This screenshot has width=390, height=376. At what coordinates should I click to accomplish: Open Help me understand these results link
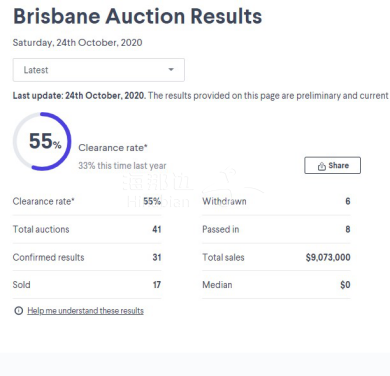click(85, 311)
